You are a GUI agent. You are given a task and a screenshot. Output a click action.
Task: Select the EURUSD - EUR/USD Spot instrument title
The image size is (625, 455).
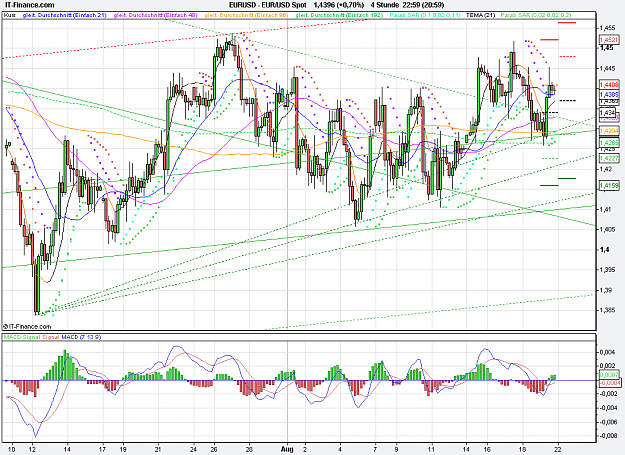click(x=268, y=5)
